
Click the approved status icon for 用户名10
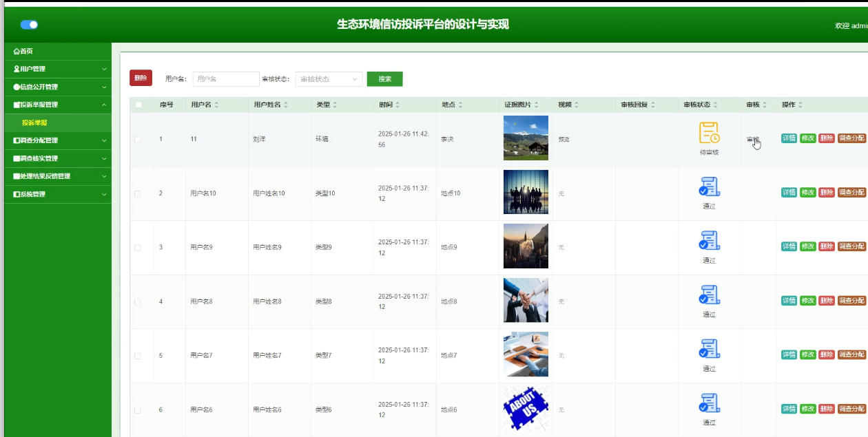(x=709, y=187)
